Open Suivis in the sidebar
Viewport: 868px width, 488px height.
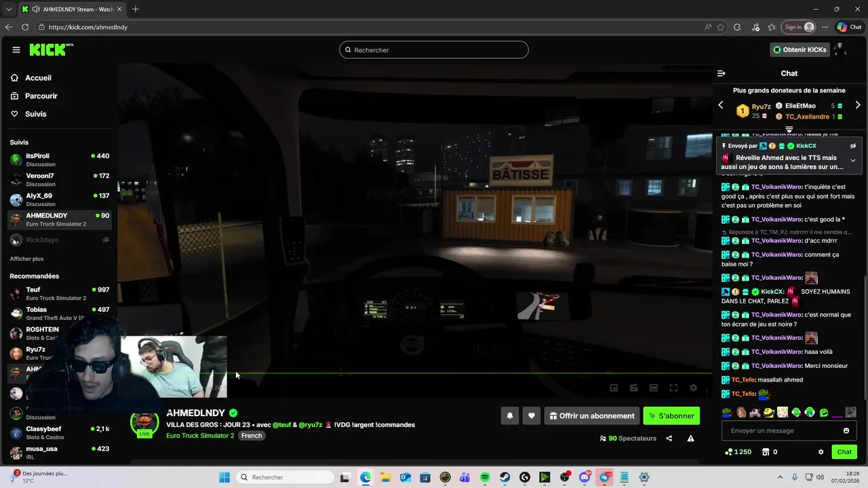point(35,114)
